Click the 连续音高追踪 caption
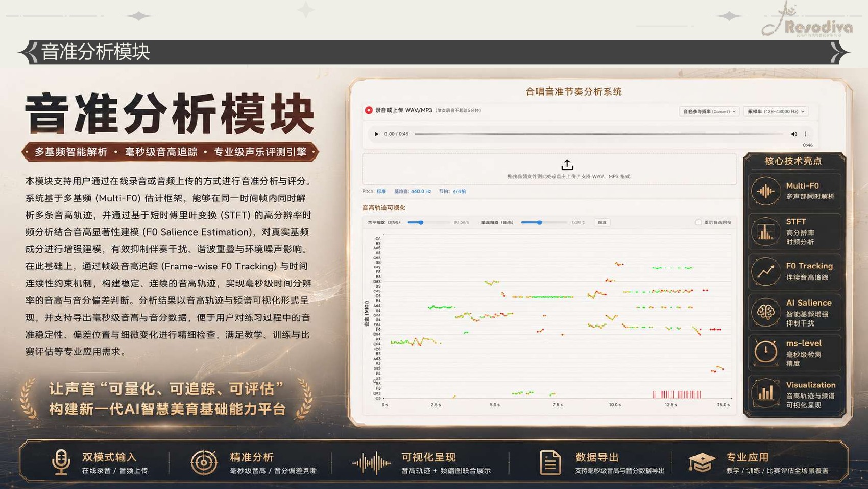 click(x=807, y=277)
